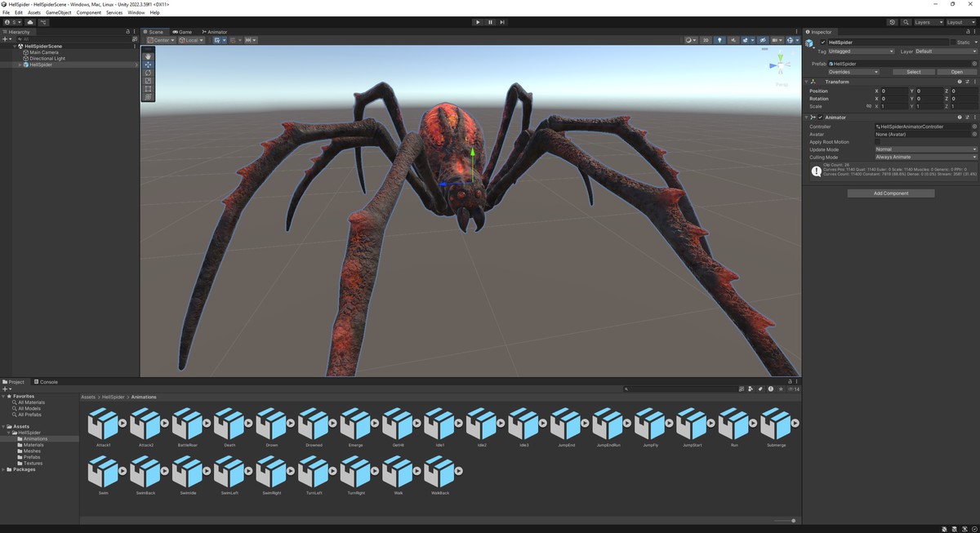Select Directional Light in Hierarchy

[47, 59]
